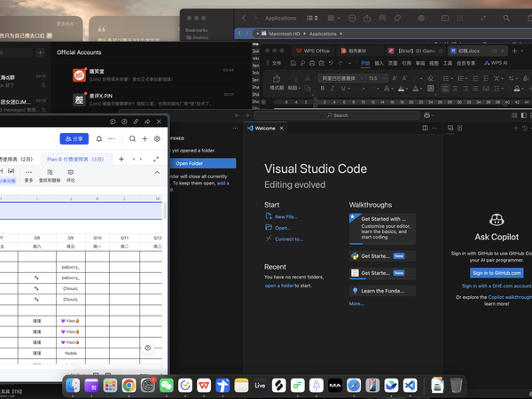Image resolution: width=532 pixels, height=399 pixels.
Task: Open the Trash in the Dock
Action: click(x=457, y=386)
